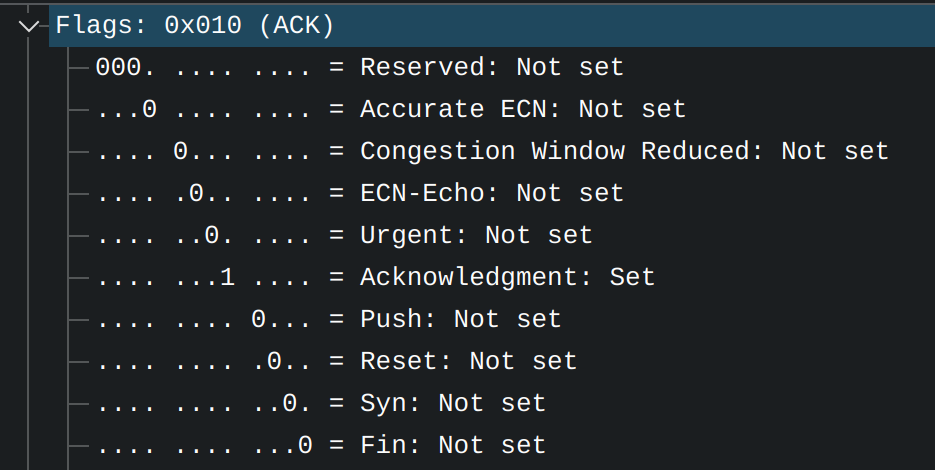The height and width of the screenshot is (470, 935).
Task: Click the Accurate ECN: Not set row
Action: coord(522,109)
